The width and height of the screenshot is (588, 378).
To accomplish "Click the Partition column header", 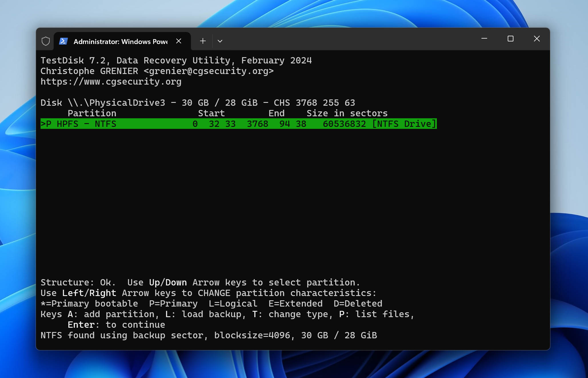I will [x=92, y=113].
